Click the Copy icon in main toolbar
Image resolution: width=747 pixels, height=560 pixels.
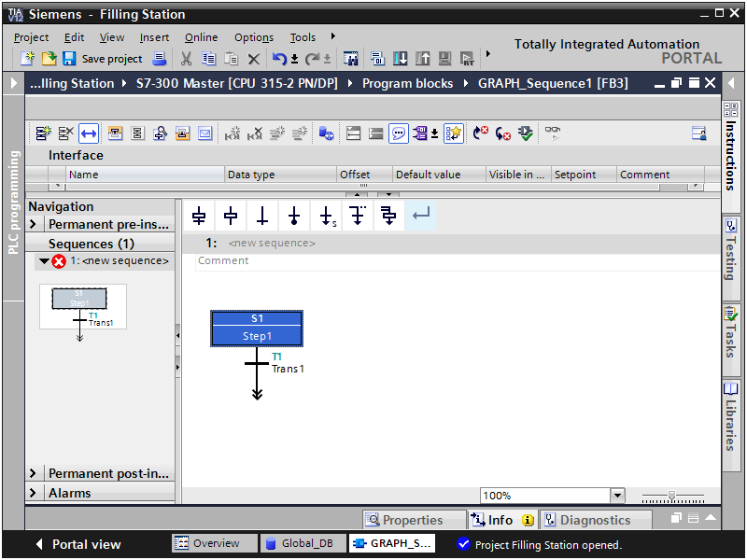pyautogui.click(x=208, y=59)
